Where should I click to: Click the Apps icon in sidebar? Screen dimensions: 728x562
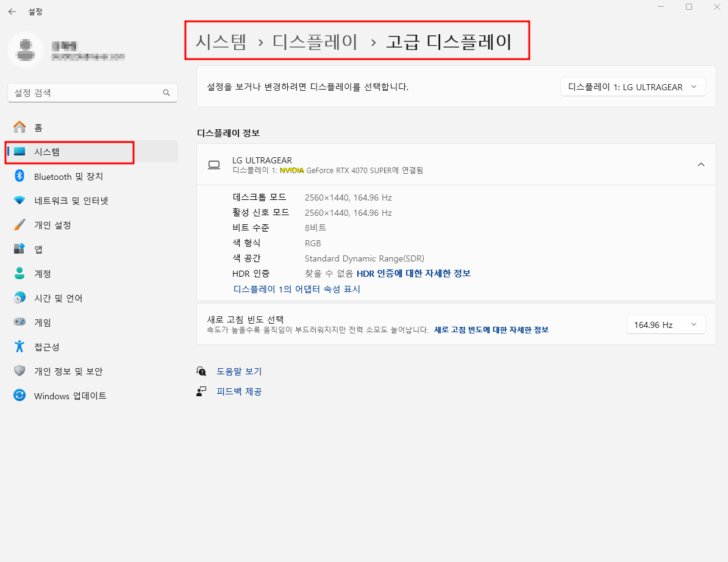click(x=20, y=249)
